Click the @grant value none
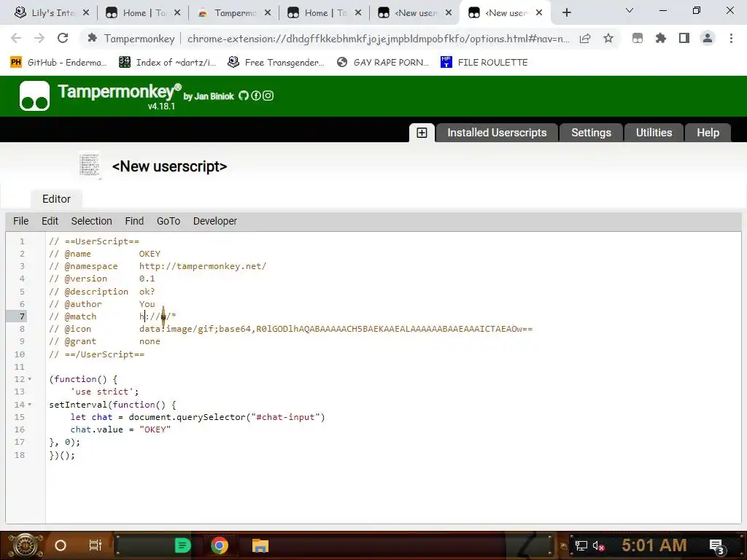 point(150,341)
